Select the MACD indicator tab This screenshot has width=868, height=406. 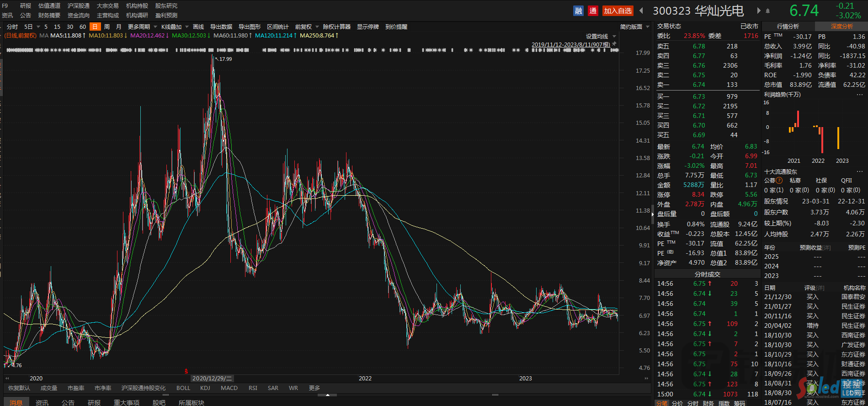pos(229,388)
